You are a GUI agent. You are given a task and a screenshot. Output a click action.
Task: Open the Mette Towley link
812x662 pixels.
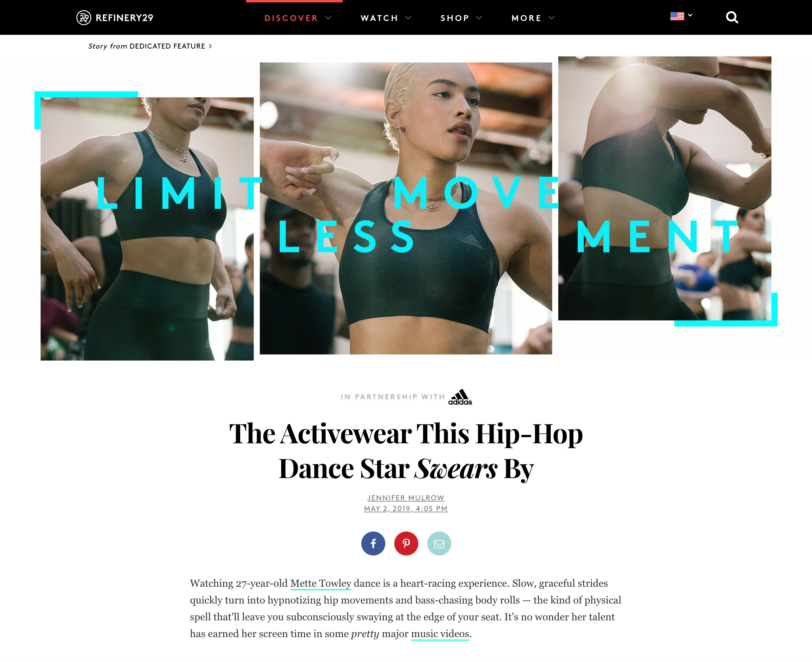tap(320, 583)
